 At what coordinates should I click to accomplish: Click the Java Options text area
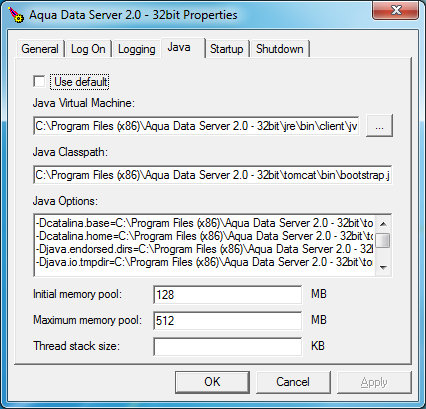tap(204, 245)
